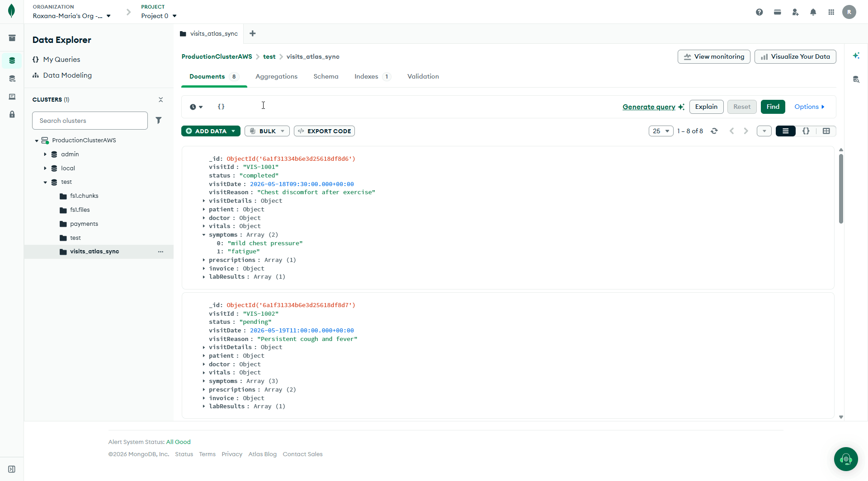Open the Data Explorer database sidebar icon
Viewport: 868px width, 481px height.
tap(12, 61)
